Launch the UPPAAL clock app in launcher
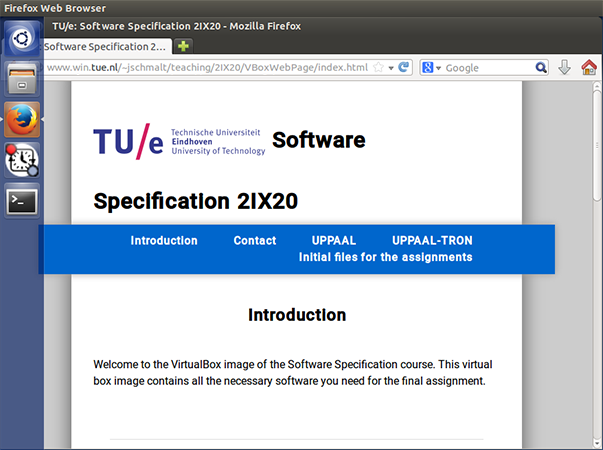603x450 pixels. pos(21,160)
